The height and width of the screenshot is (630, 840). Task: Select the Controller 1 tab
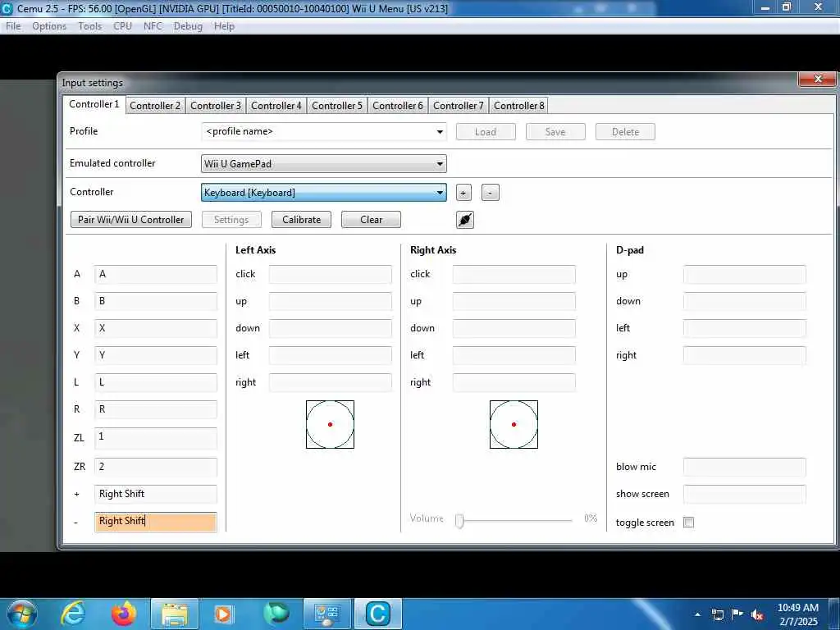click(x=94, y=104)
